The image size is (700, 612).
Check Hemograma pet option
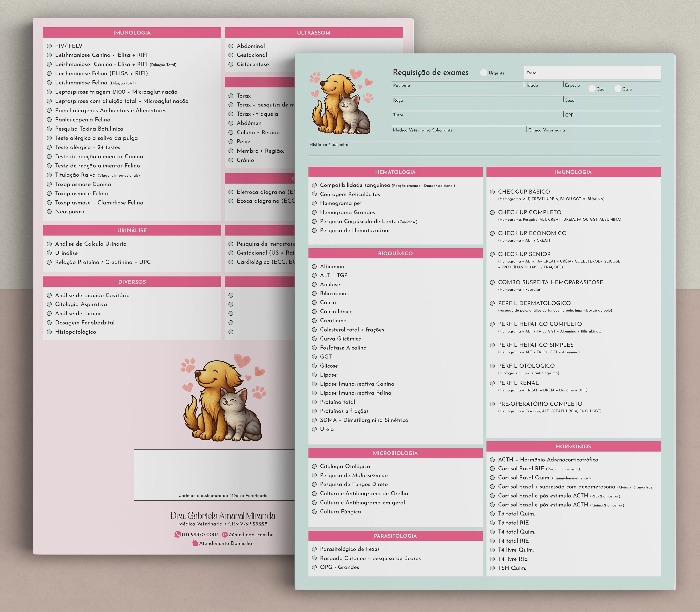pos(315,203)
